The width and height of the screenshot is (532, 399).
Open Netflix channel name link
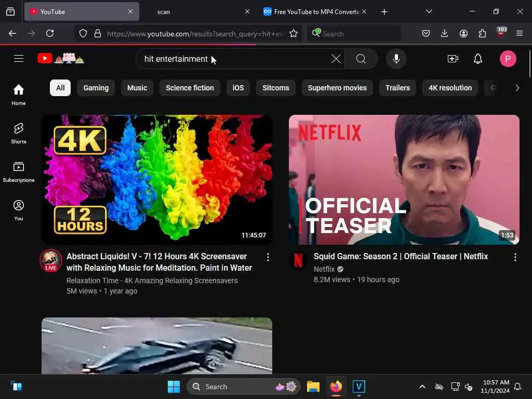point(324,269)
